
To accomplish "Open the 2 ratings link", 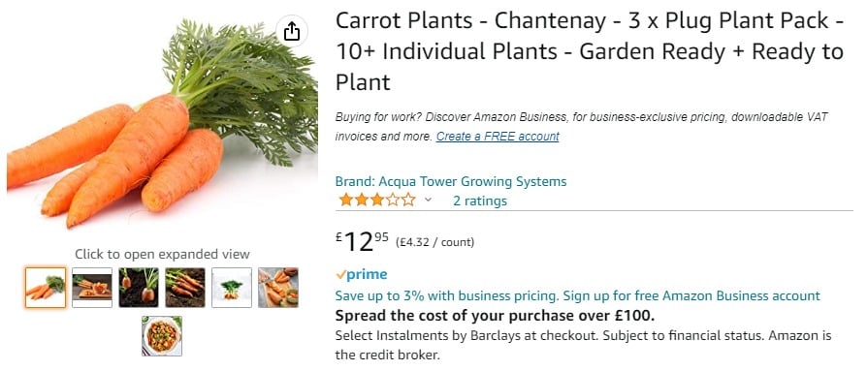I will [479, 201].
